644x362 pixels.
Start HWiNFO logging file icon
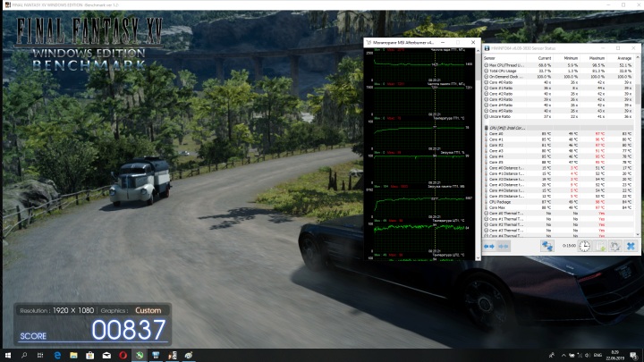pyautogui.click(x=600, y=246)
